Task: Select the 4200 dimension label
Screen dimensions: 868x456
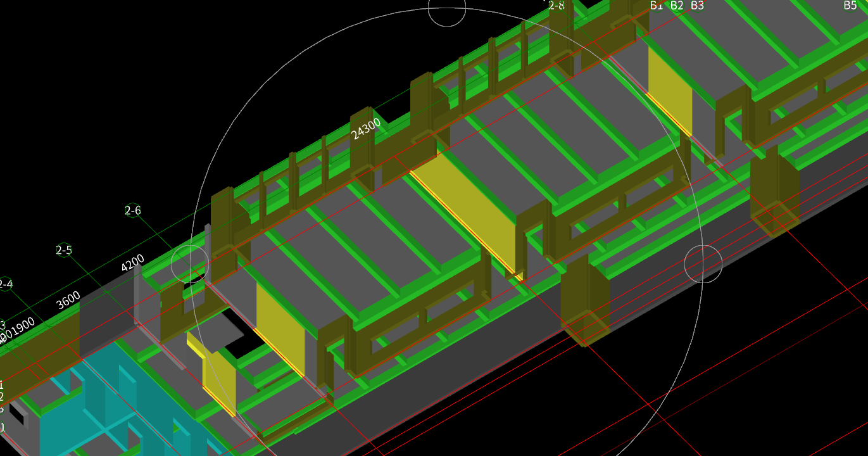Action: pos(132,263)
